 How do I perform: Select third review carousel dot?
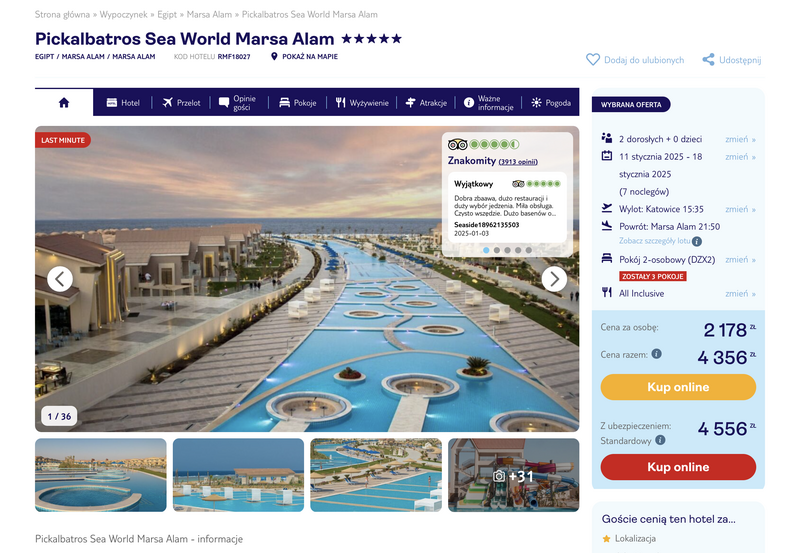pyautogui.click(x=508, y=250)
